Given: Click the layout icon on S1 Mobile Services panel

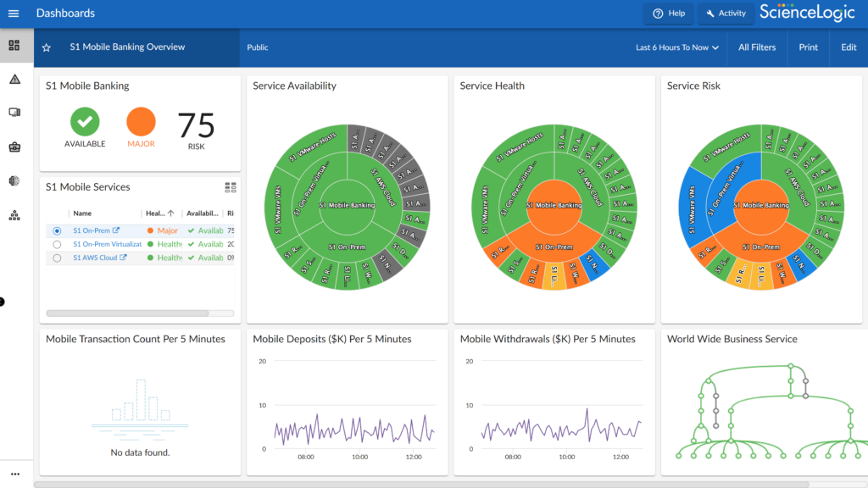Looking at the screenshot, I should coord(229,187).
